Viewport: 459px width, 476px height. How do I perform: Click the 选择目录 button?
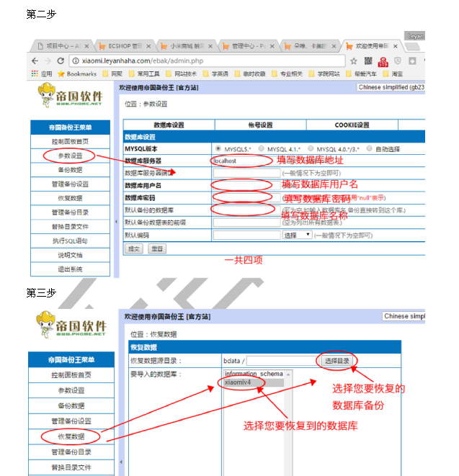(x=337, y=361)
